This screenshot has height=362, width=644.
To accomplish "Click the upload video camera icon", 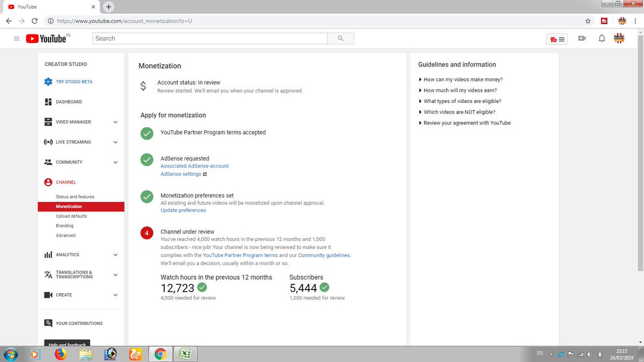I will [582, 39].
